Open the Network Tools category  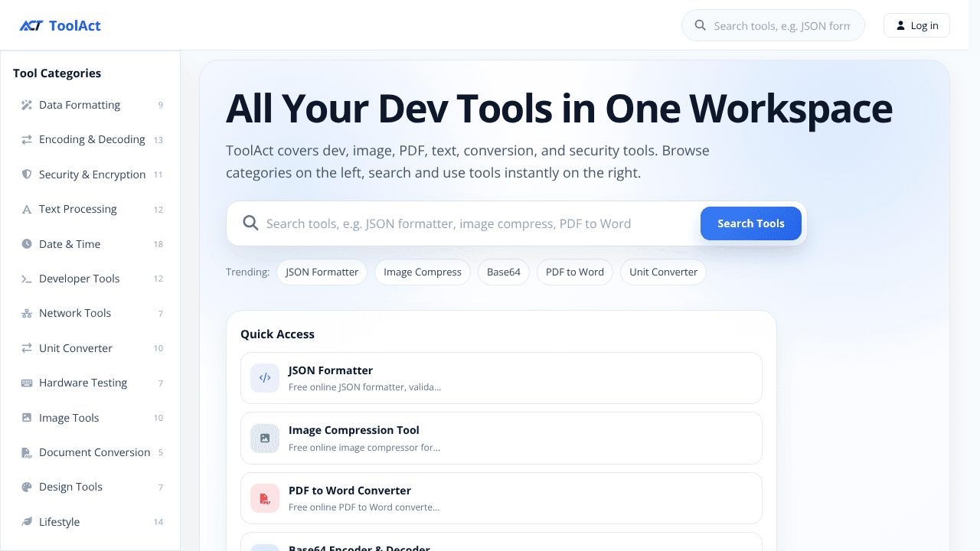pos(90,313)
